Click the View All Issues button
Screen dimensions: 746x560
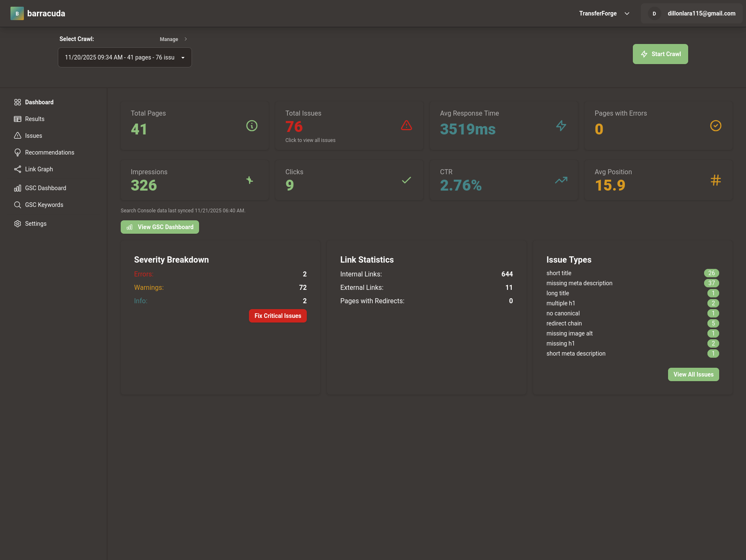[693, 374]
